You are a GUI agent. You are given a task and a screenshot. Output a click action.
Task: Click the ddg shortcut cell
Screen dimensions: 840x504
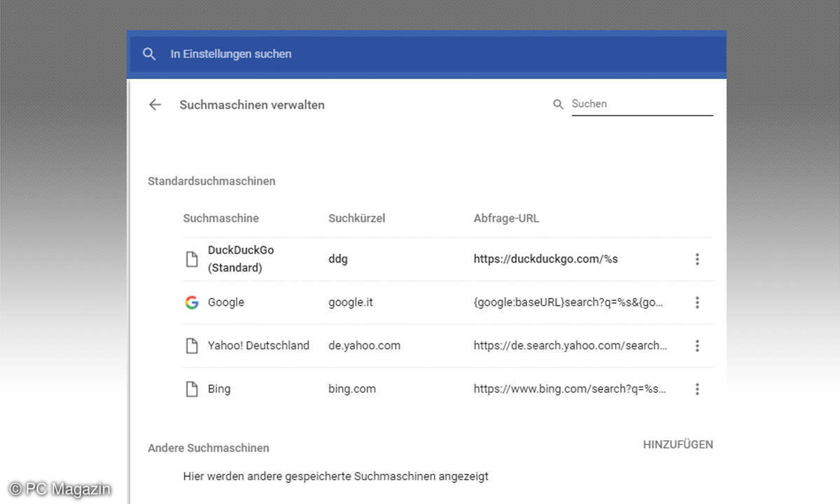[338, 259]
